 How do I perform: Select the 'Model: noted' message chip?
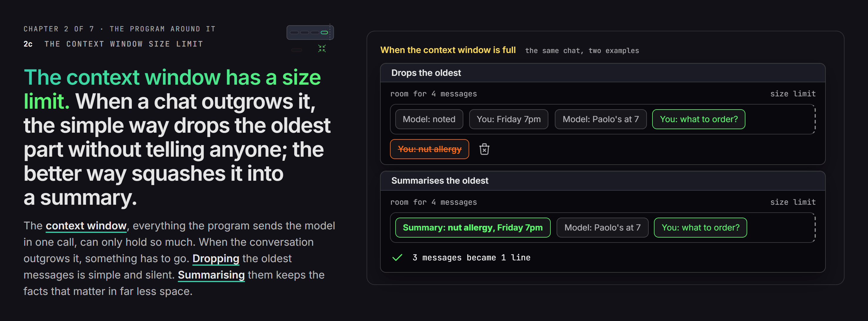(x=429, y=119)
